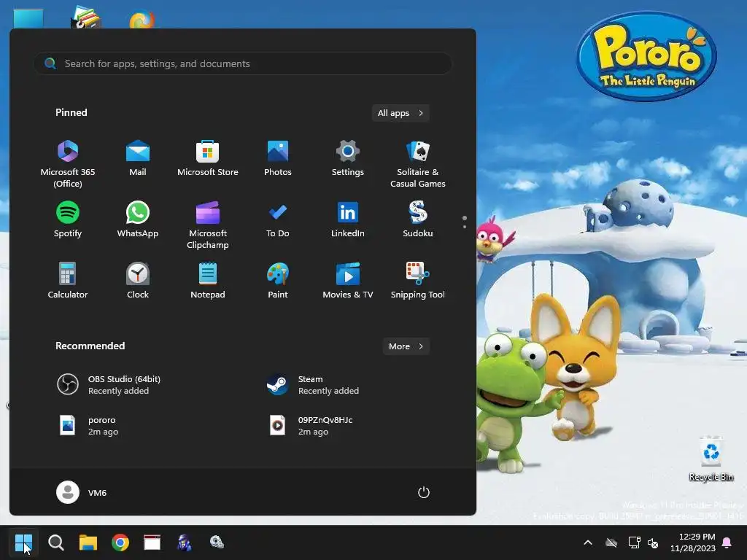
Task: Expand All apps list
Action: tap(400, 113)
